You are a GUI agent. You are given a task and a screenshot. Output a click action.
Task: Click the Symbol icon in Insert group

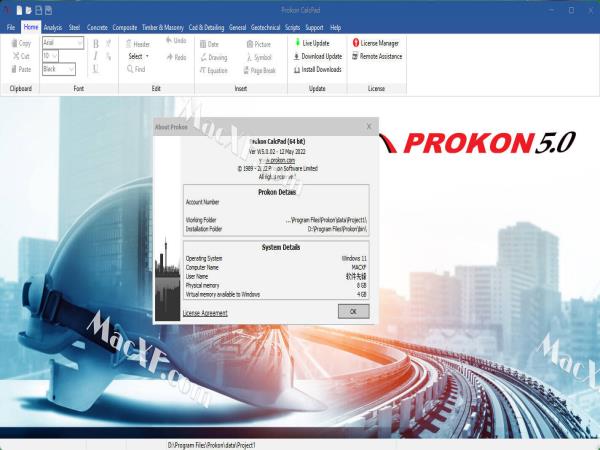tap(249, 57)
